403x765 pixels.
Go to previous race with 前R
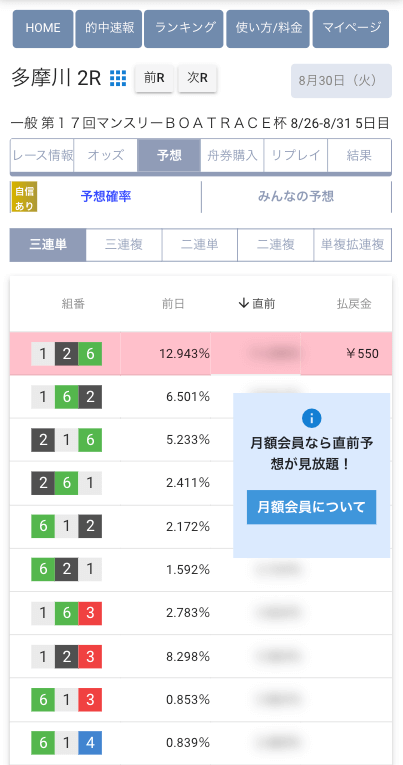(x=154, y=78)
